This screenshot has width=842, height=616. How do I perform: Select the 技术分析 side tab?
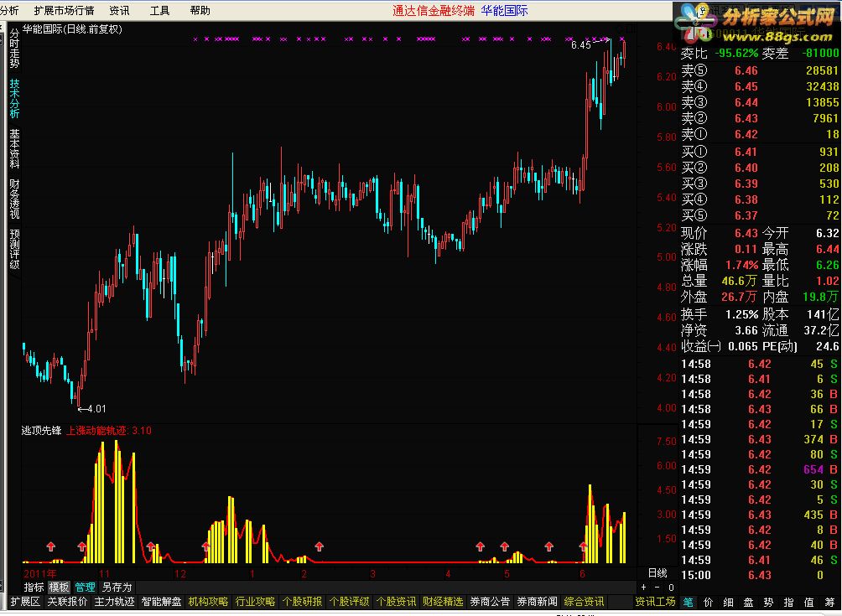[x=14, y=99]
